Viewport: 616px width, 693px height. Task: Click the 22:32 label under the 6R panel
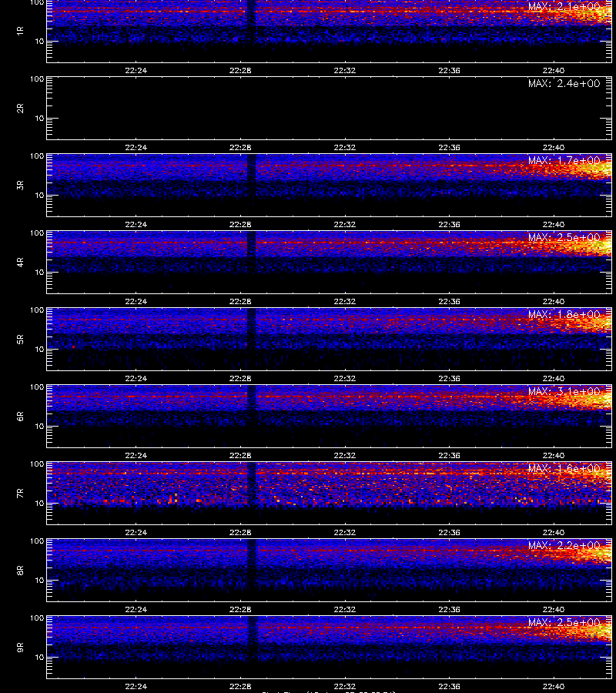345,455
